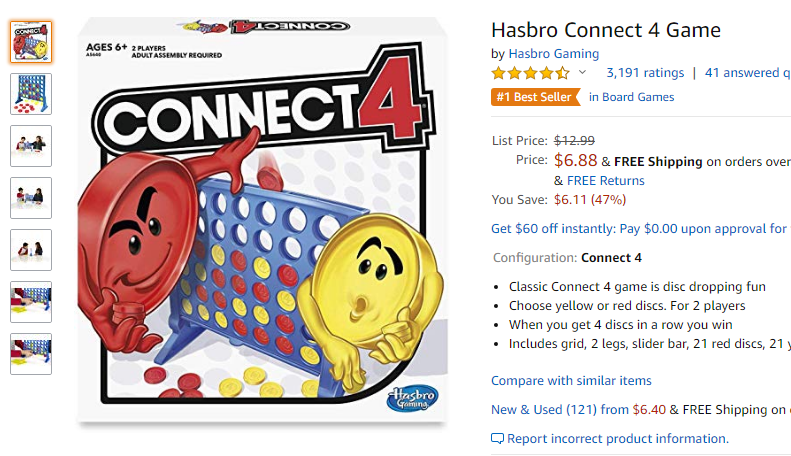View the blue grid with discs thumbnail
The height and width of the screenshot is (456, 791).
click(31, 94)
